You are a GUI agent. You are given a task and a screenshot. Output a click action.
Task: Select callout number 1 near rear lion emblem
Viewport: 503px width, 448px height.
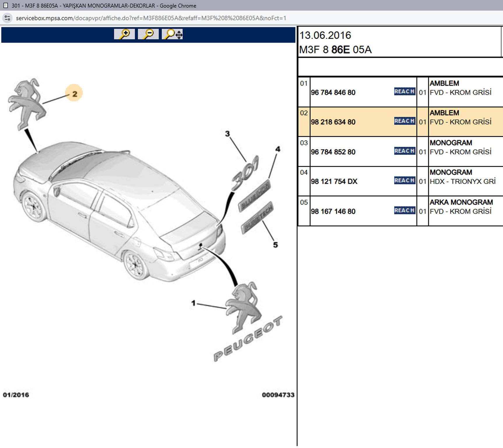point(193,303)
